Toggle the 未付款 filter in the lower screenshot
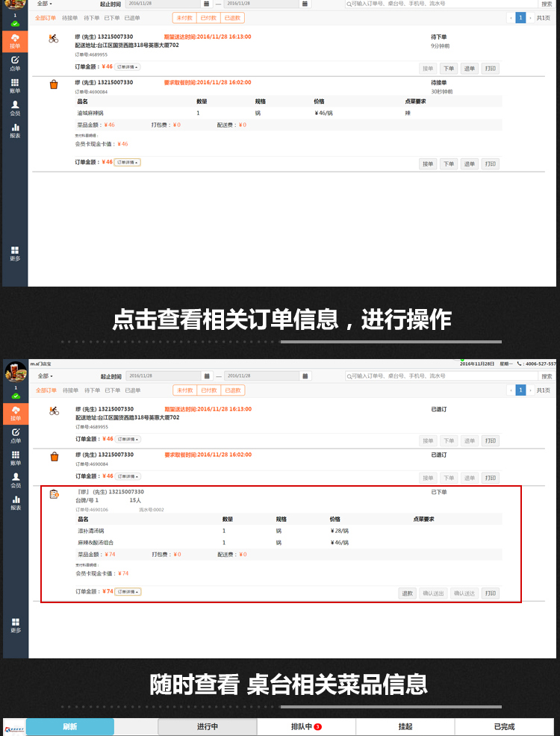 click(x=185, y=390)
